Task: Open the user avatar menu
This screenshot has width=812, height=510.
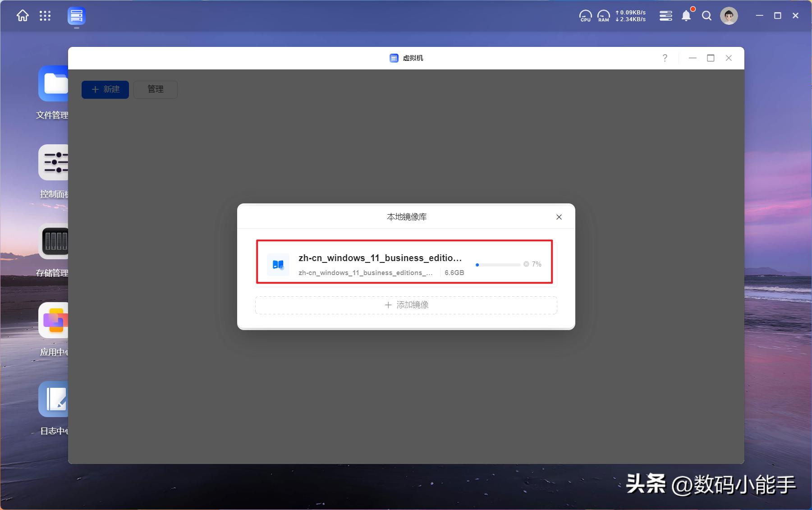Action: (x=729, y=16)
